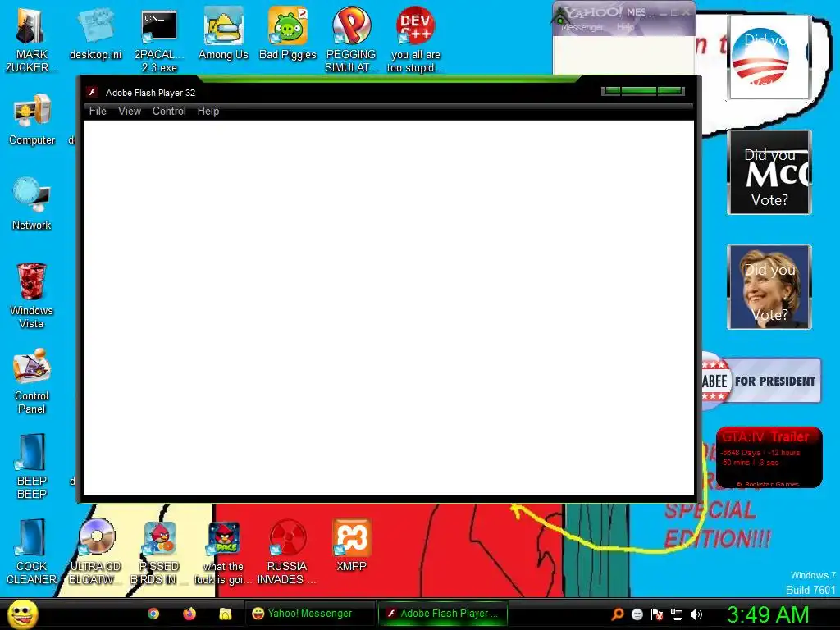This screenshot has width=840, height=630.
Task: Open the View menu in Flash Player
Action: [129, 111]
